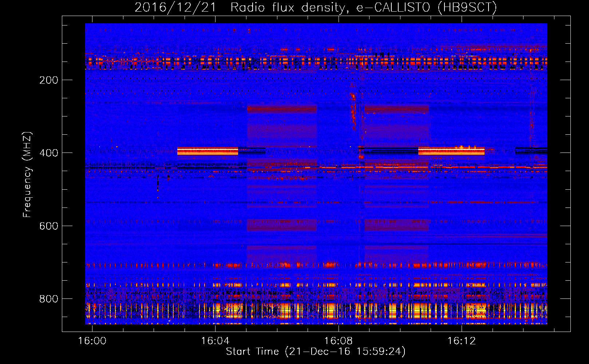
Task: Click the 16:00 time tick label
Action: (x=92, y=341)
